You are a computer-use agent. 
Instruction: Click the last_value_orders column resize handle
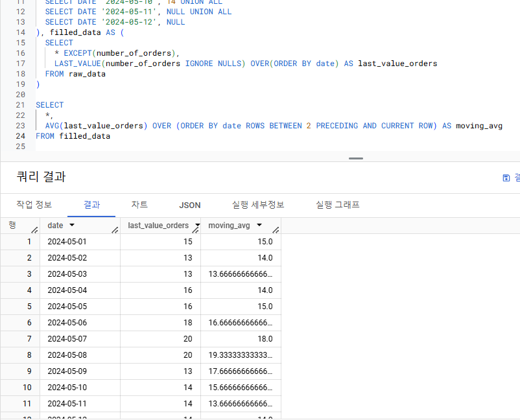pos(195,229)
